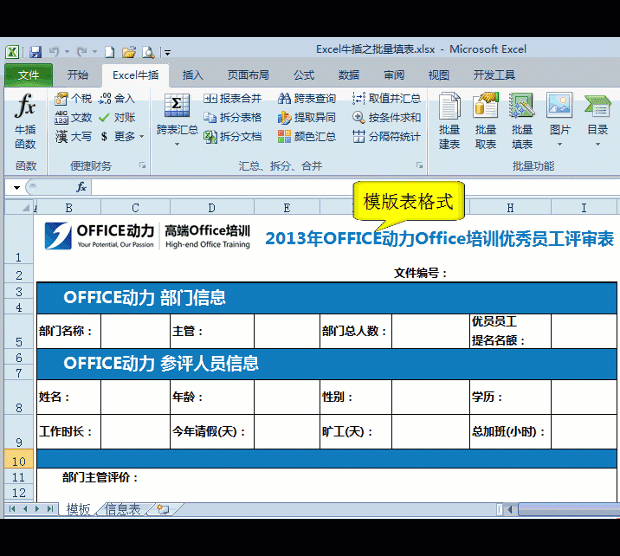Viewport: 620px width, 556px height.
Task: Click the insert function fx icon in formula bar
Action: coord(81,187)
